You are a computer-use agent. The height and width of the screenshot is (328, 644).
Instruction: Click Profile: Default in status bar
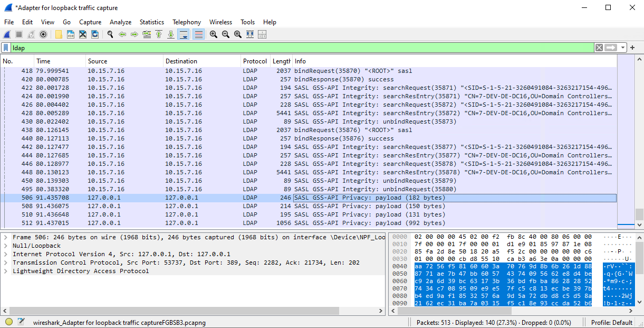612,322
